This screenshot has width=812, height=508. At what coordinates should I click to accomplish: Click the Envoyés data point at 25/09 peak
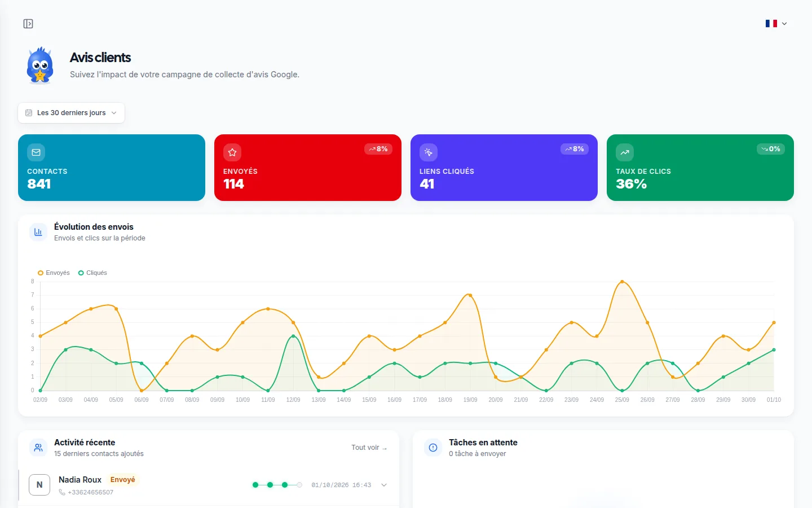pos(622,282)
